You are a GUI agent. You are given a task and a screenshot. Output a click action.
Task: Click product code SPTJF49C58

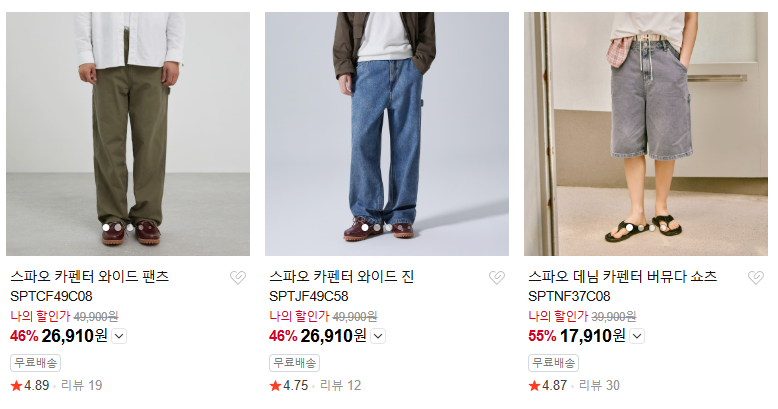(x=309, y=296)
